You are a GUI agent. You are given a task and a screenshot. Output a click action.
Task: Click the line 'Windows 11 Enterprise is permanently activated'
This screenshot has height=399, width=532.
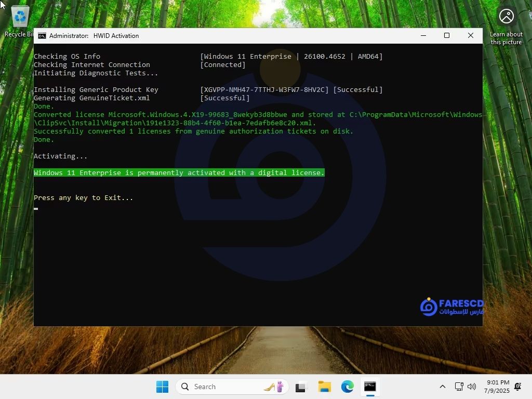point(179,172)
